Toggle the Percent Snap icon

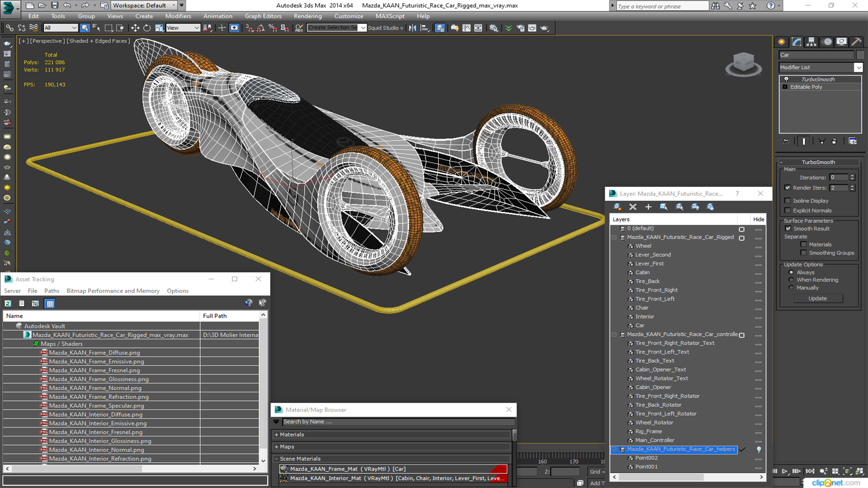tap(273, 28)
